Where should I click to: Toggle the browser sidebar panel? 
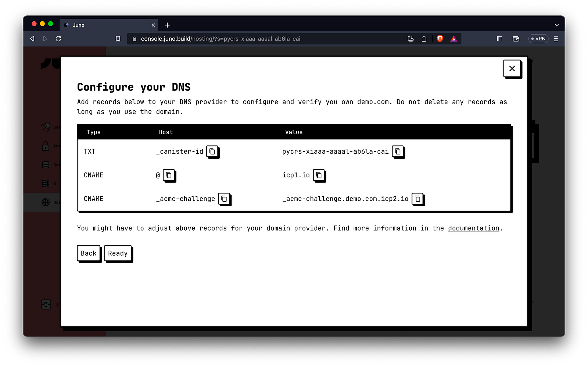coord(499,38)
